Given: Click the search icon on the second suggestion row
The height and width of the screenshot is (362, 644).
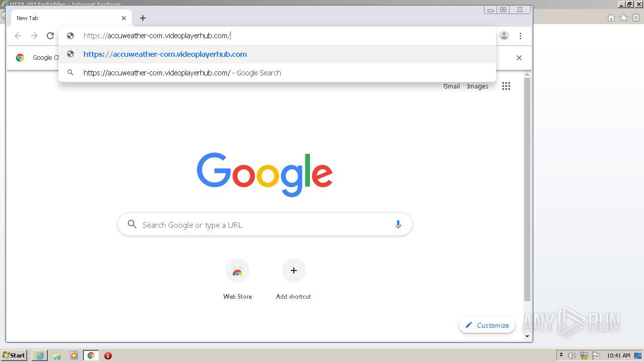Looking at the screenshot, I should pyautogui.click(x=70, y=73).
